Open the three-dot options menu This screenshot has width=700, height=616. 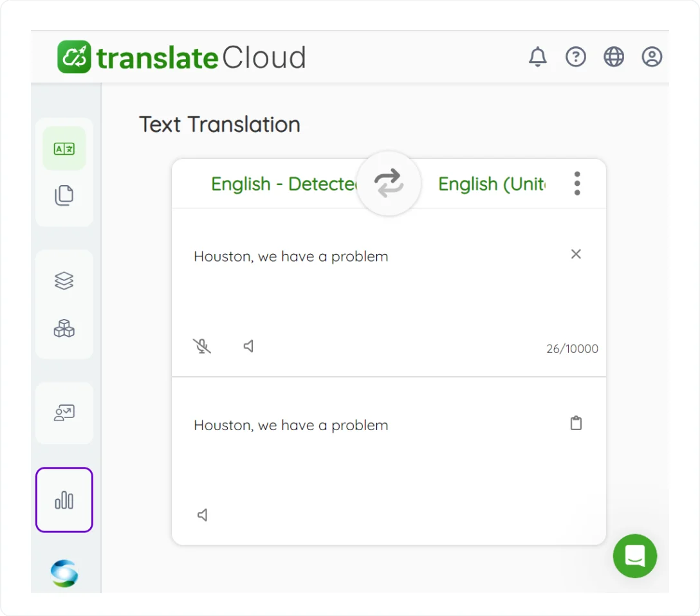coord(577,183)
